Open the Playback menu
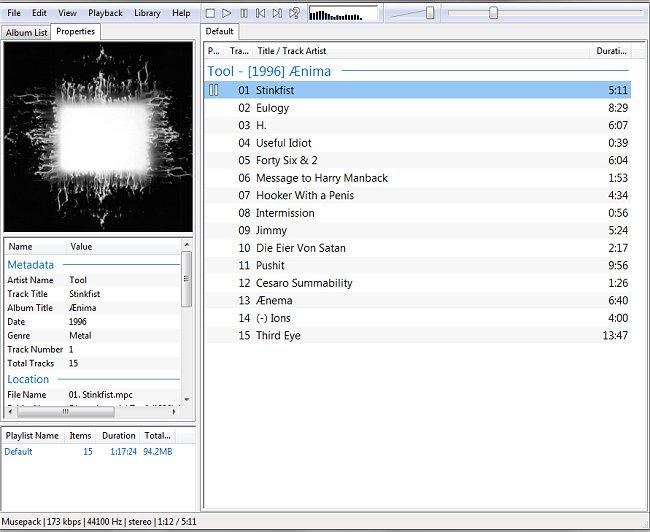Viewport: 650px width, 532px height. (105, 13)
